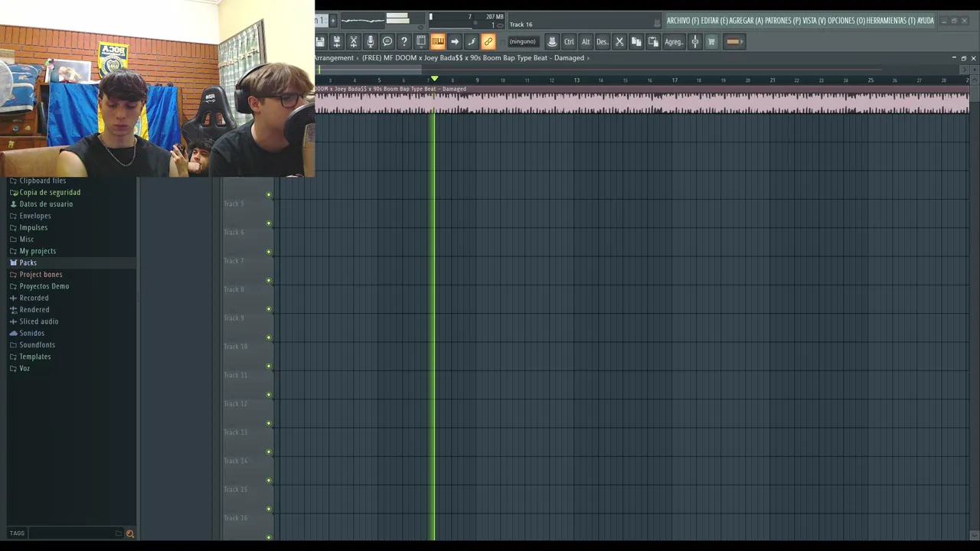Click the plus button beside the oscilloscope
The image size is (980, 551).
333,21
